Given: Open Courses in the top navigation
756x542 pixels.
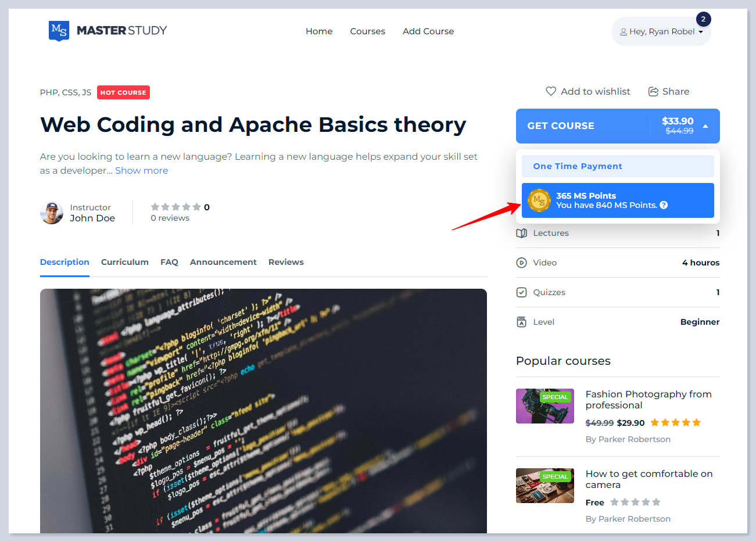Looking at the screenshot, I should tap(367, 31).
